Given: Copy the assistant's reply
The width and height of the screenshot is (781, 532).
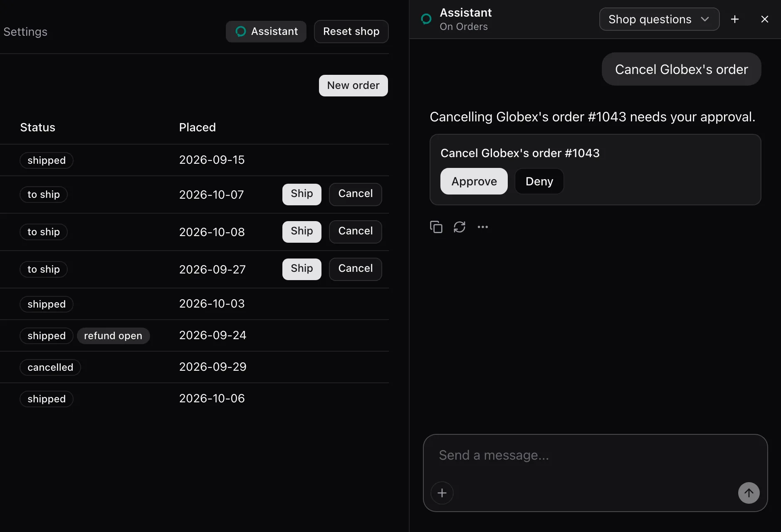Looking at the screenshot, I should click(x=436, y=227).
